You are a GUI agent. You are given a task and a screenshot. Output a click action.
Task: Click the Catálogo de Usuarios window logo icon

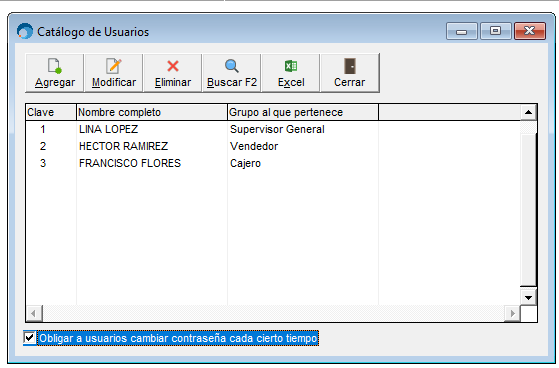coord(25,31)
